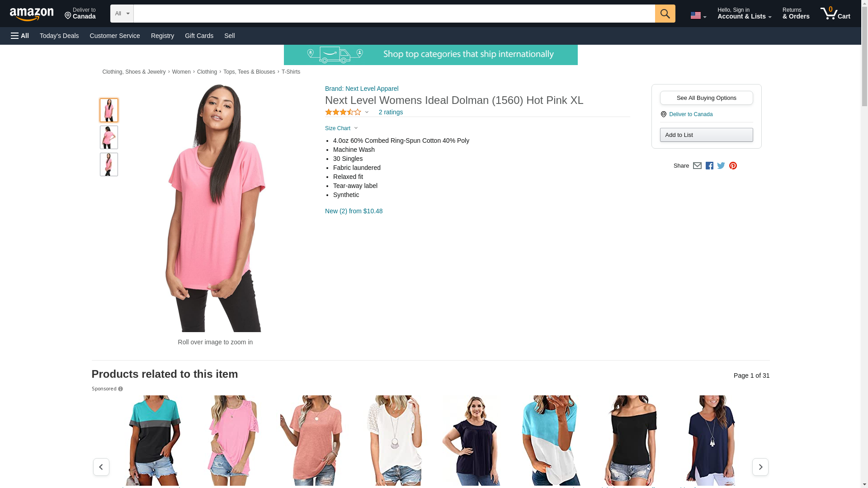Expand the search category All dropdown
This screenshot has width=868, height=488.
tap(122, 14)
